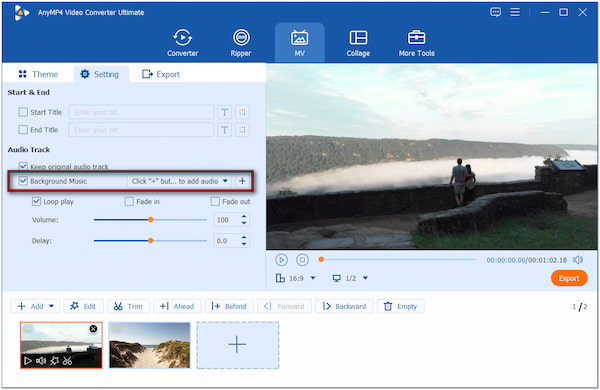
Task: Select the beach dunes clip thumbnail
Action: pyautogui.click(x=150, y=345)
